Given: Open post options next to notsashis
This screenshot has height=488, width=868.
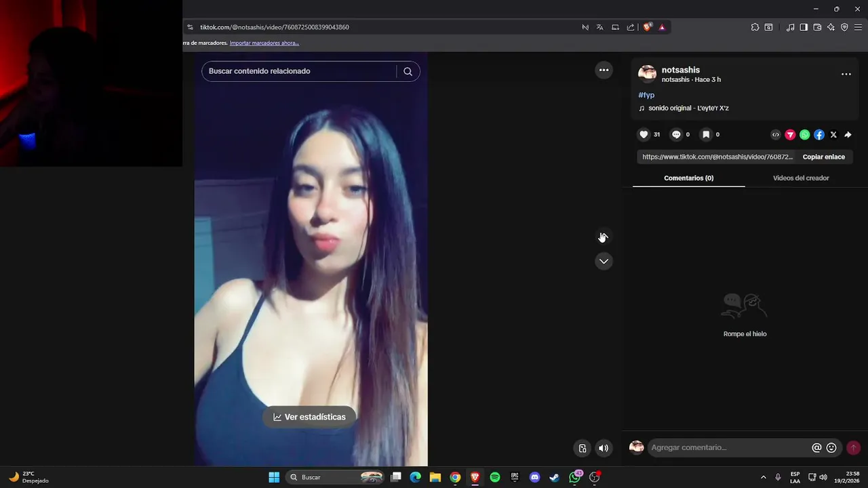Looking at the screenshot, I should click(846, 74).
